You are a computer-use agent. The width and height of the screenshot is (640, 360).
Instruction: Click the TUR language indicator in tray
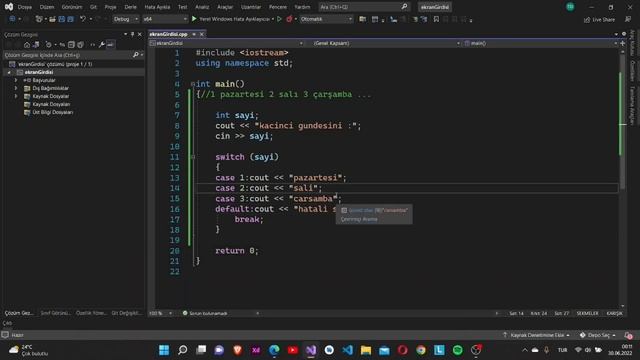[562, 350]
